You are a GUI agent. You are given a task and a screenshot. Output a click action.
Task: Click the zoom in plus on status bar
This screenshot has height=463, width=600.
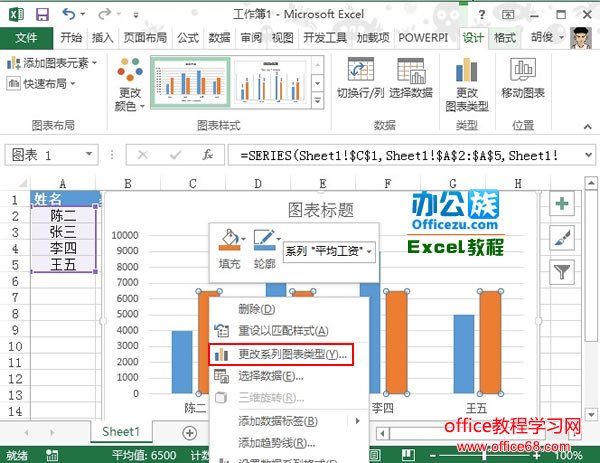tap(536, 455)
